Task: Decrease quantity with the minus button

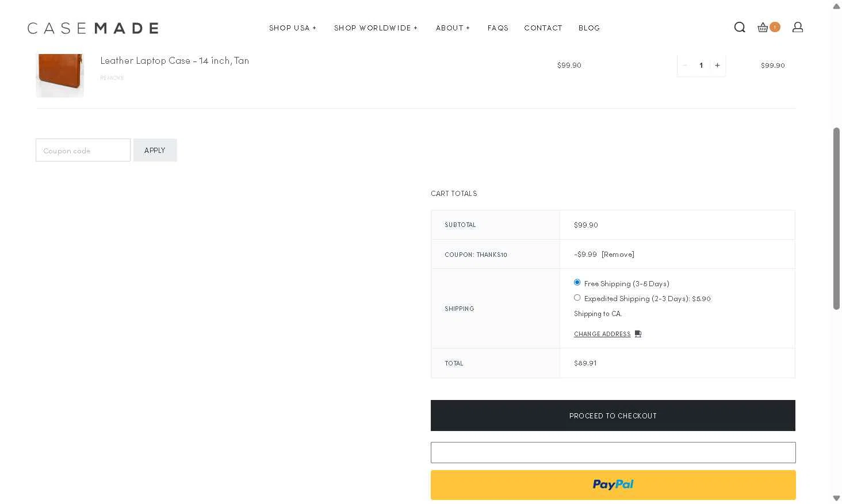Action: click(685, 66)
